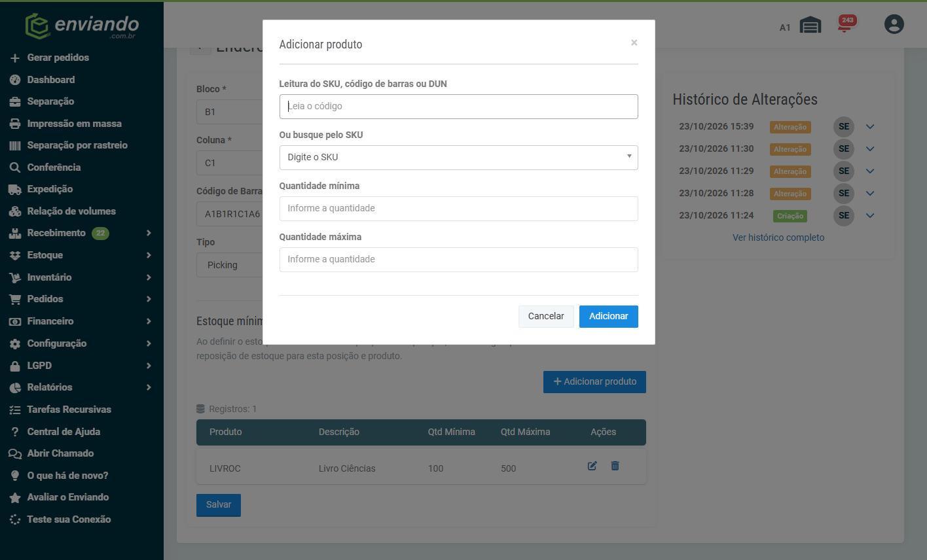Viewport: 927px width, 560px height.
Task: Expand the Recebimento submenu arrow
Action: [149, 233]
